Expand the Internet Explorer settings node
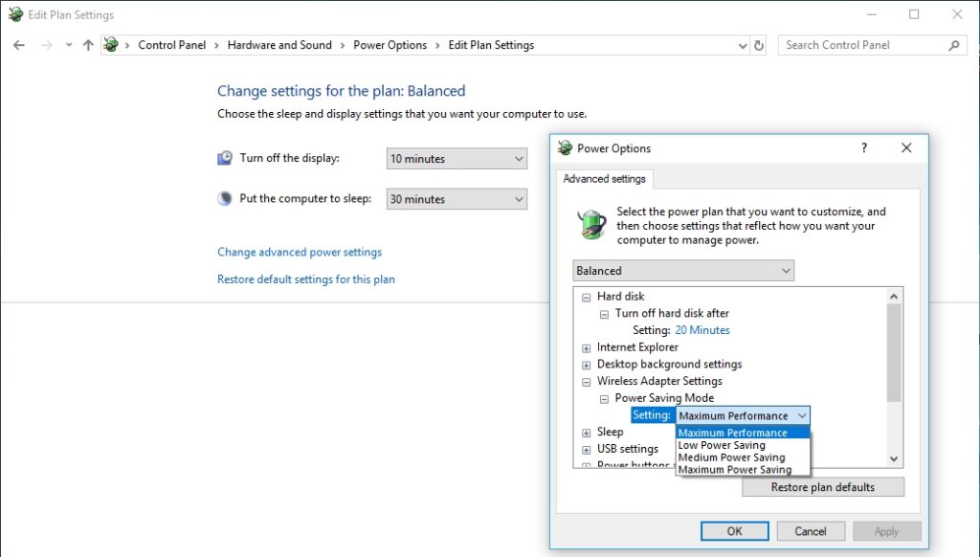 tap(587, 347)
